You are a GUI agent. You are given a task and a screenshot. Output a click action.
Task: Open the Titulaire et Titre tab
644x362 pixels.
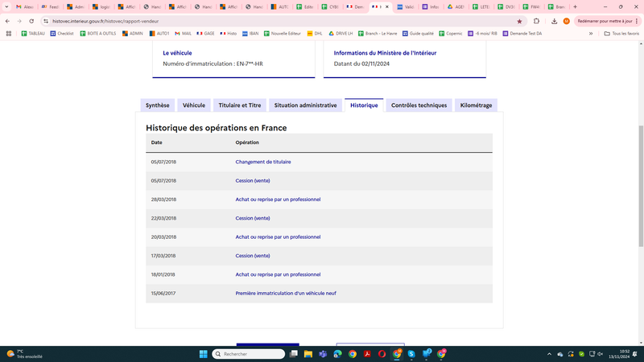(239, 105)
